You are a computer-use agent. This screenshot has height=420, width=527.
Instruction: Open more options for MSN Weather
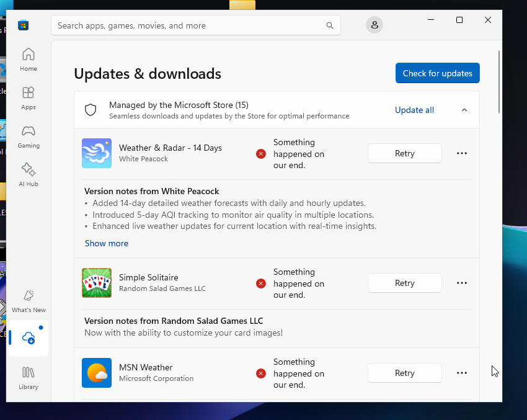(x=462, y=373)
